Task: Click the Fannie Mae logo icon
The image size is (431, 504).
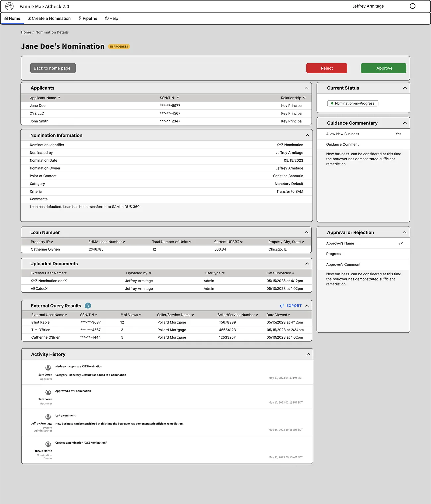Action: [9, 6]
